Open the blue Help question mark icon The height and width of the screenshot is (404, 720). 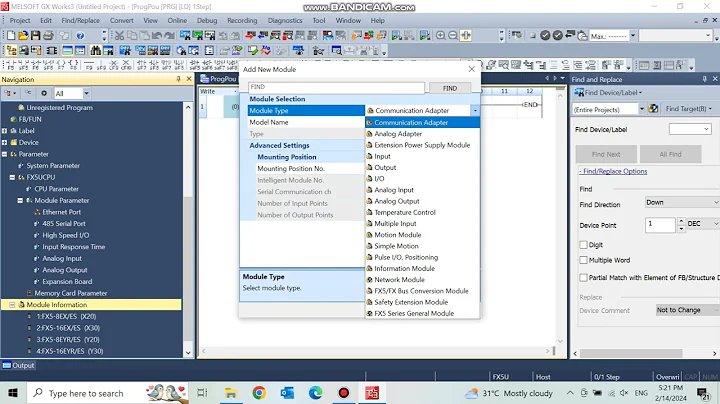coord(80,35)
